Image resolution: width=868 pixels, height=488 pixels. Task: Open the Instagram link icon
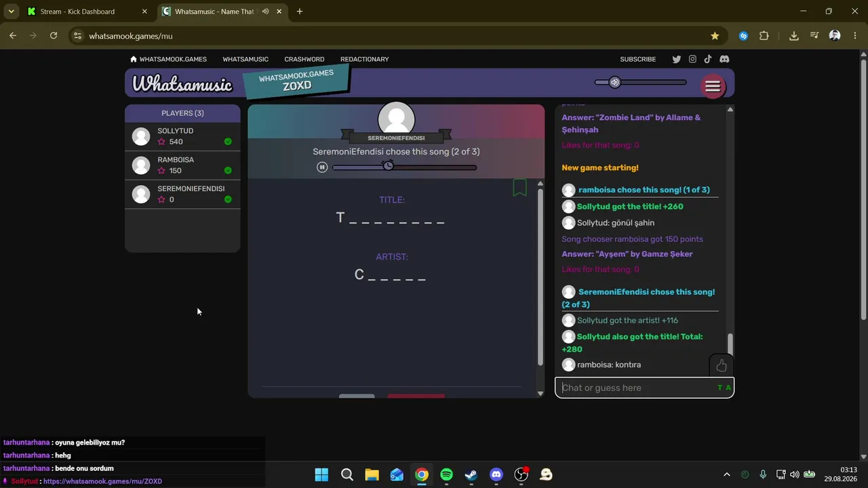692,59
